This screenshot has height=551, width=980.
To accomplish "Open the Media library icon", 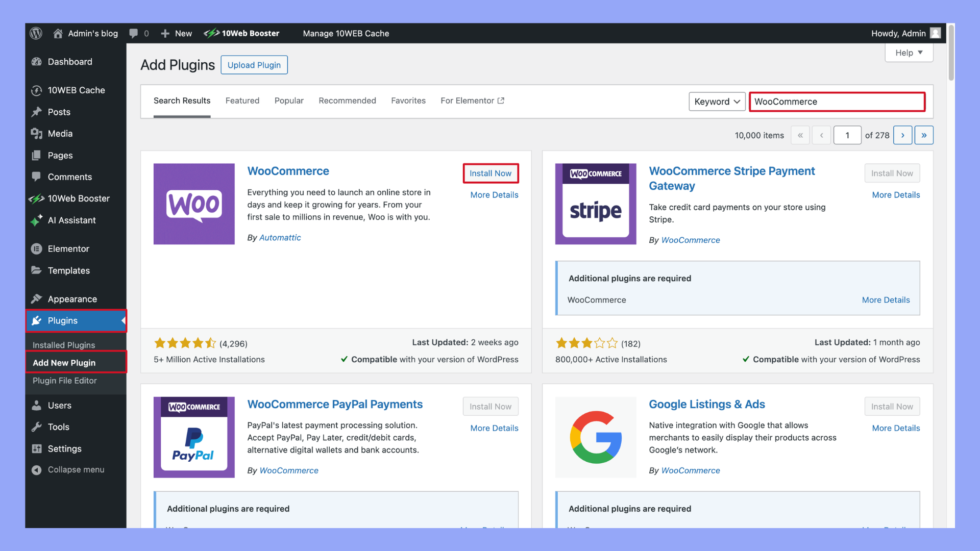I will (x=36, y=133).
